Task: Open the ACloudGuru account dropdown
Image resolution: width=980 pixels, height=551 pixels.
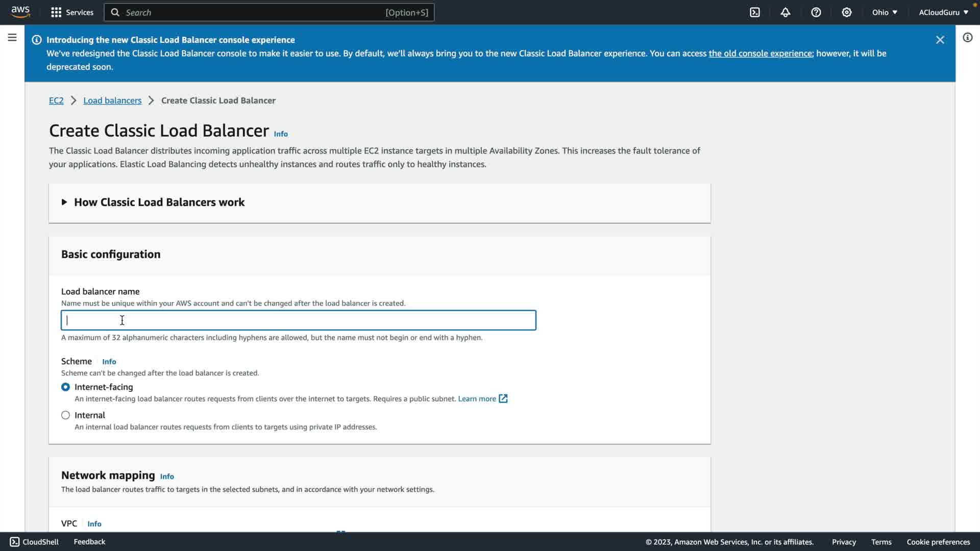Action: (x=943, y=12)
